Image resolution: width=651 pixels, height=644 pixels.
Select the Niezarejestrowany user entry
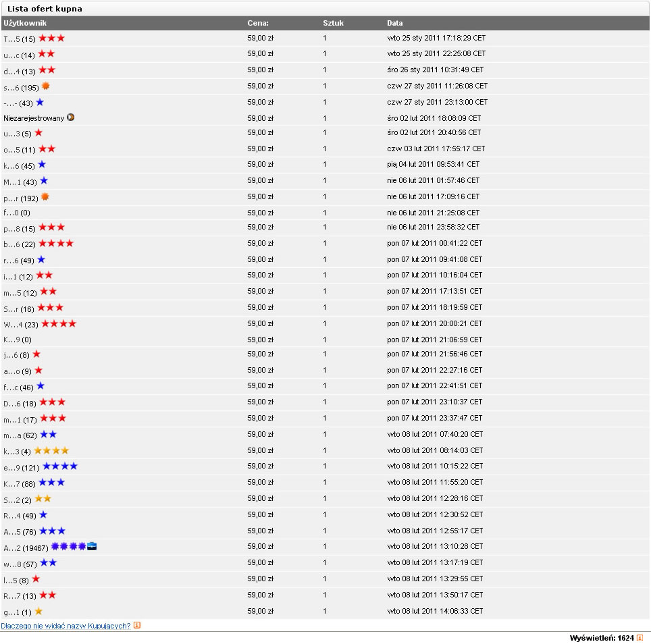[34, 118]
